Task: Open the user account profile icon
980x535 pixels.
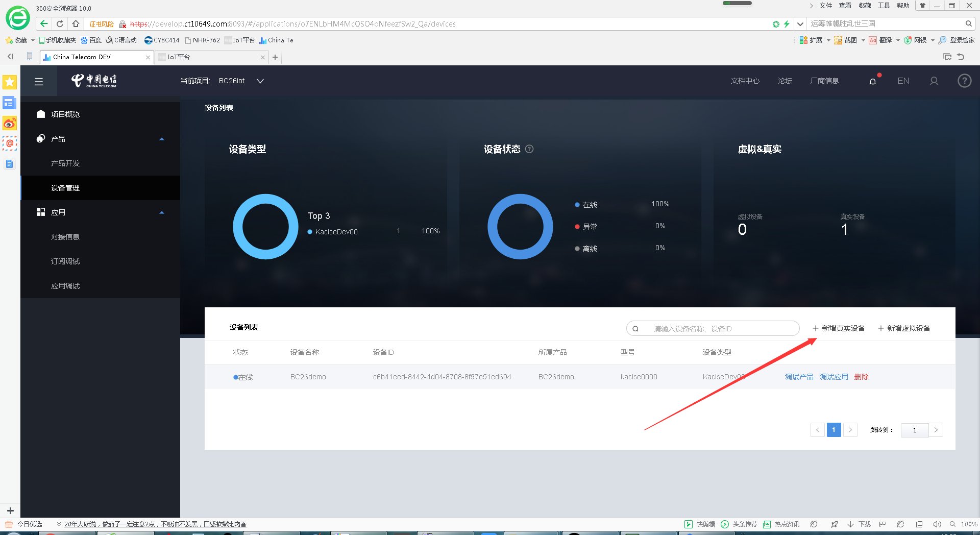Action: point(934,81)
